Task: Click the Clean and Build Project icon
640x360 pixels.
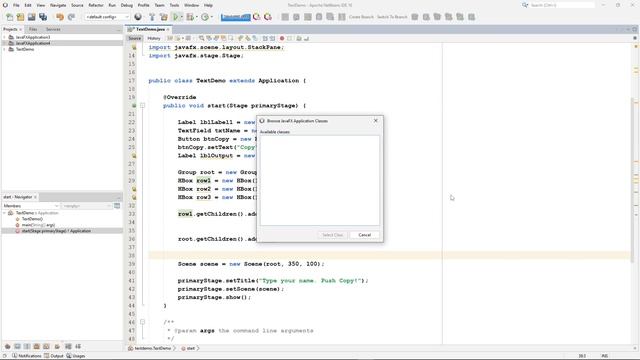Action: tap(163, 17)
